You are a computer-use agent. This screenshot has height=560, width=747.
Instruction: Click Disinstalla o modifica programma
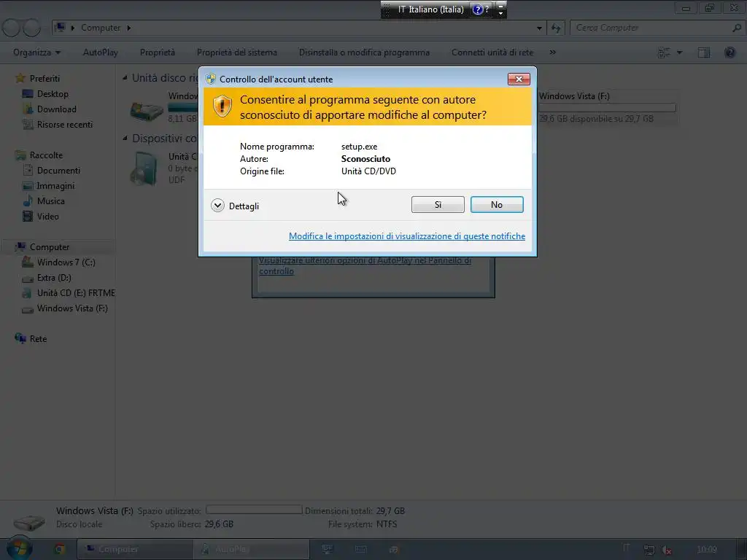[364, 52]
